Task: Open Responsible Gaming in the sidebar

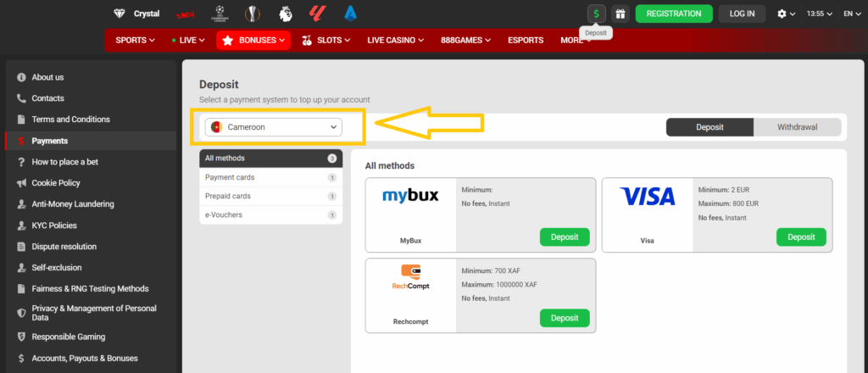Action: [68, 337]
